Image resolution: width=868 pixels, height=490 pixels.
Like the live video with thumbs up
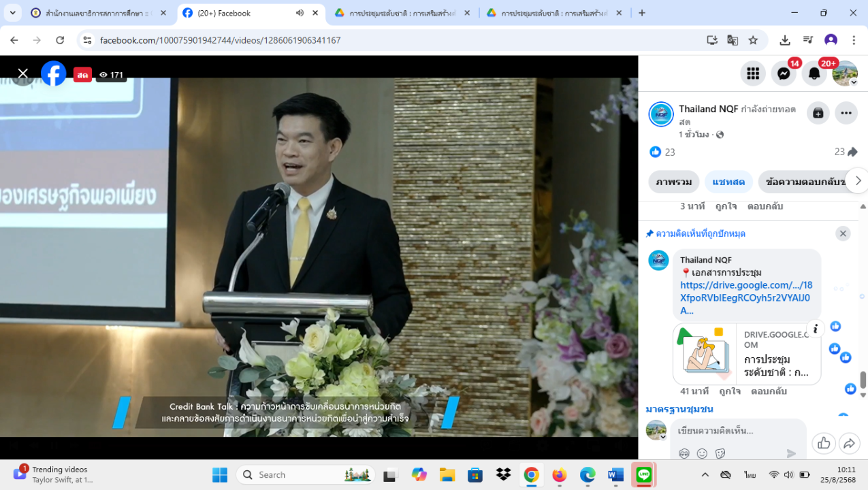pos(824,444)
